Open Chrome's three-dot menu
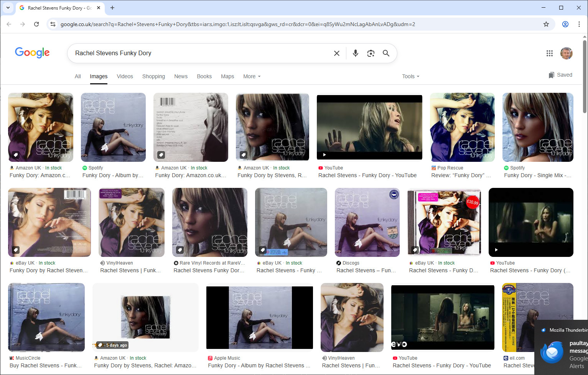 (x=579, y=24)
